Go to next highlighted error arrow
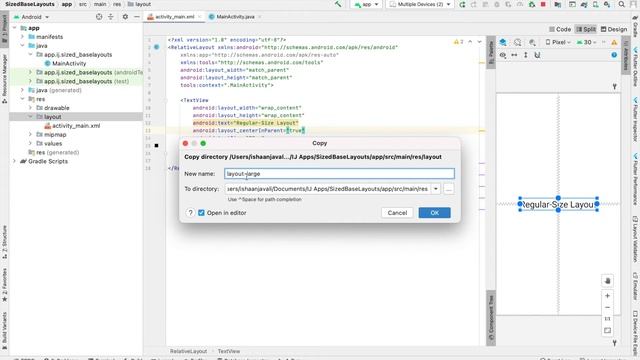 click(x=480, y=42)
